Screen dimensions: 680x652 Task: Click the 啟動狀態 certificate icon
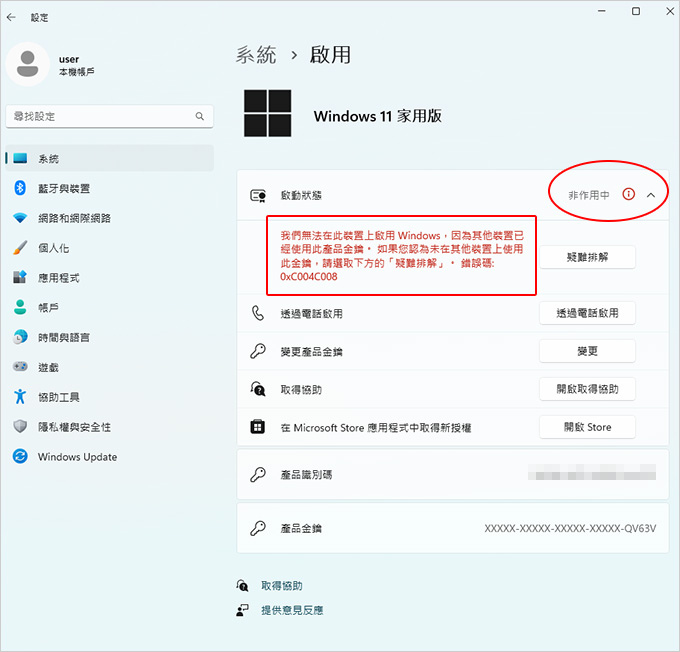pos(258,196)
